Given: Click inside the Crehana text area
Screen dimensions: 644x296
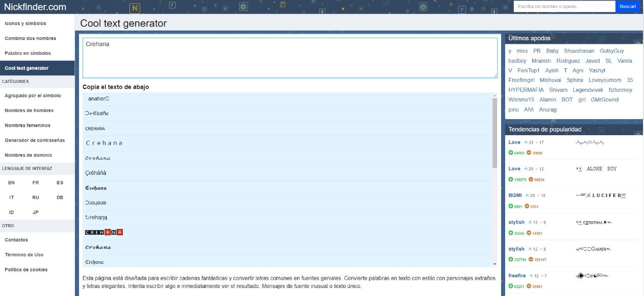Looking at the screenshot, I should point(289,58).
